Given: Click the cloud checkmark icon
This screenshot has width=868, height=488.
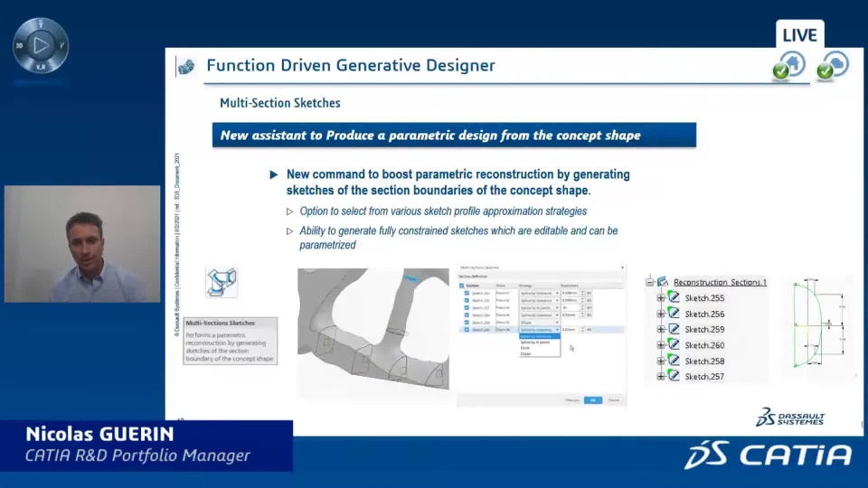Looking at the screenshot, I should coord(833,66).
